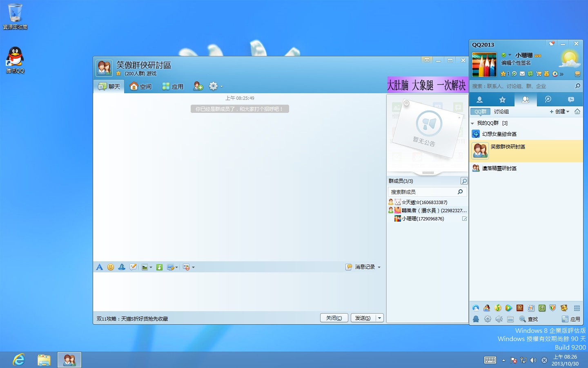
Task: Expand send picture dropdown arrow
Action: 151,267
